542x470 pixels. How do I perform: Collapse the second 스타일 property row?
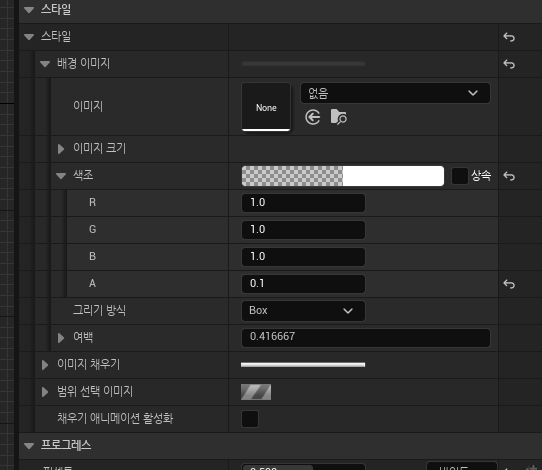click(x=29, y=37)
